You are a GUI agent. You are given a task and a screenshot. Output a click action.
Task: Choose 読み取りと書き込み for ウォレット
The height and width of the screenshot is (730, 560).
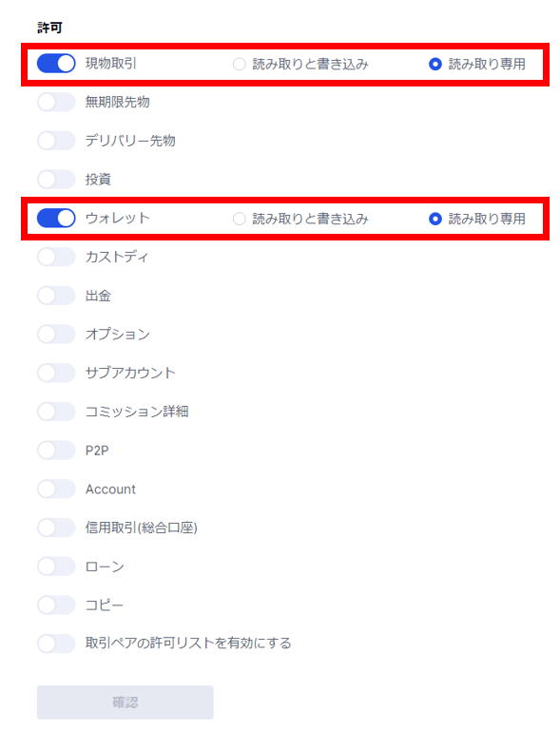[x=240, y=219]
